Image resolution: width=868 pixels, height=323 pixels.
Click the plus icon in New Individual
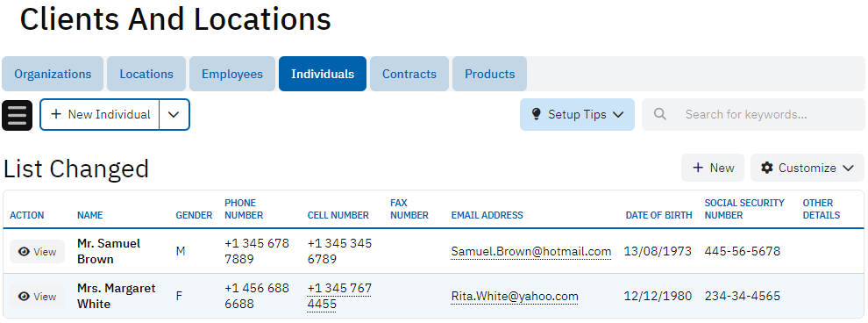pyautogui.click(x=56, y=114)
